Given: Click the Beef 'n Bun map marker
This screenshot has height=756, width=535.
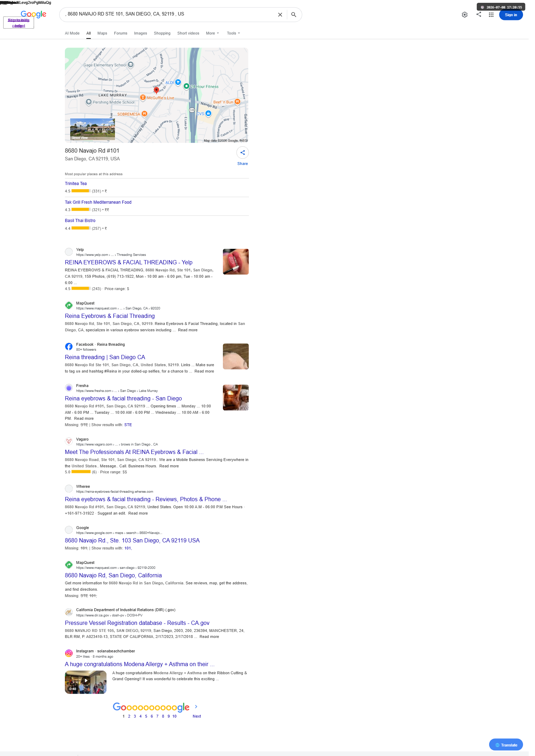Looking at the screenshot, I should click(x=237, y=102).
